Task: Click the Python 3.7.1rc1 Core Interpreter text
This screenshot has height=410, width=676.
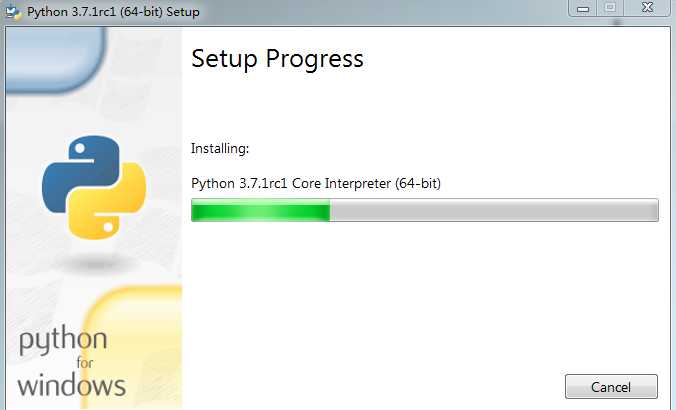Action: point(316,183)
